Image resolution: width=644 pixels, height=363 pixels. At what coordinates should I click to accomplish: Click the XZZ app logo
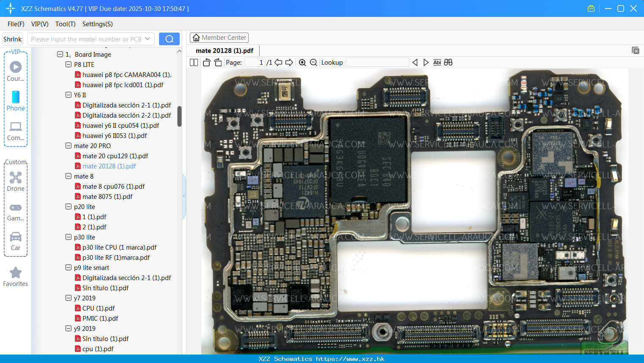click(11, 8)
